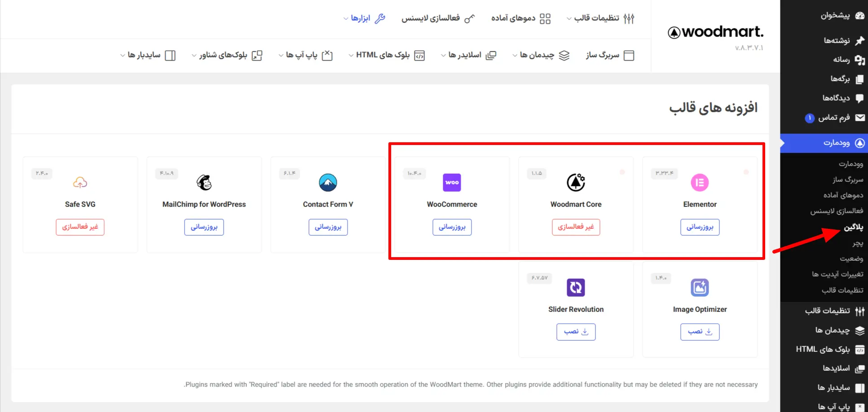The height and width of the screenshot is (412, 868).
Task: Deactivate the Woodmart Core plugin
Action: [576, 227]
